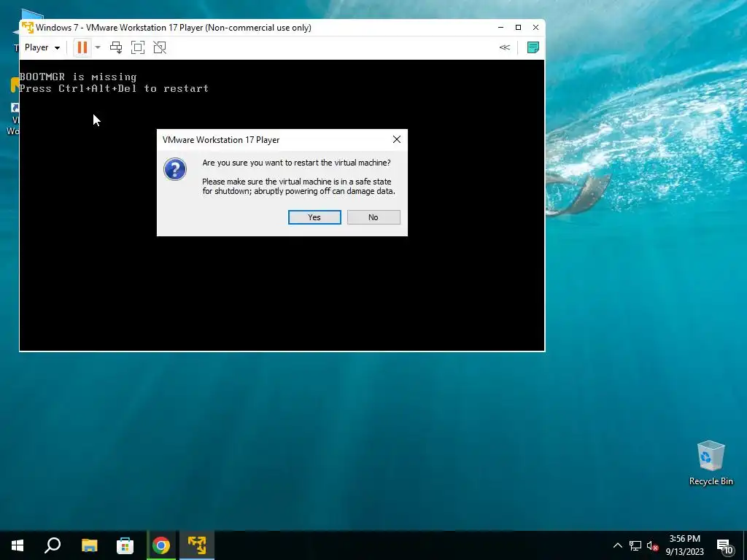Screen dimensions: 747x560
Task: Click the 'BOOTMGR is missing' text
Action: tap(78, 77)
